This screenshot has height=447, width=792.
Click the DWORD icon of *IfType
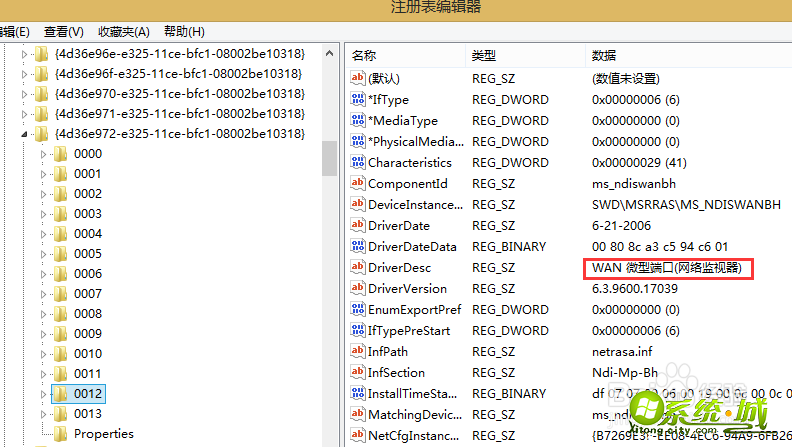coord(358,99)
